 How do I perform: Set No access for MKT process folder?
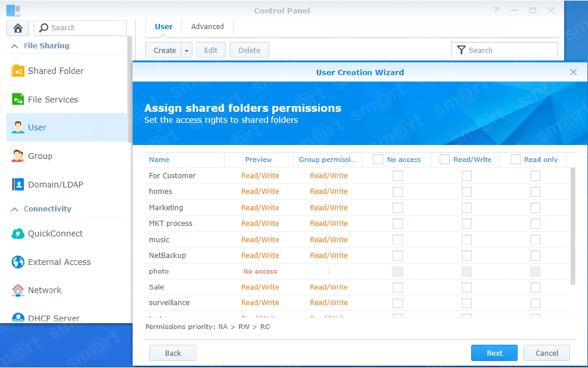pos(397,224)
